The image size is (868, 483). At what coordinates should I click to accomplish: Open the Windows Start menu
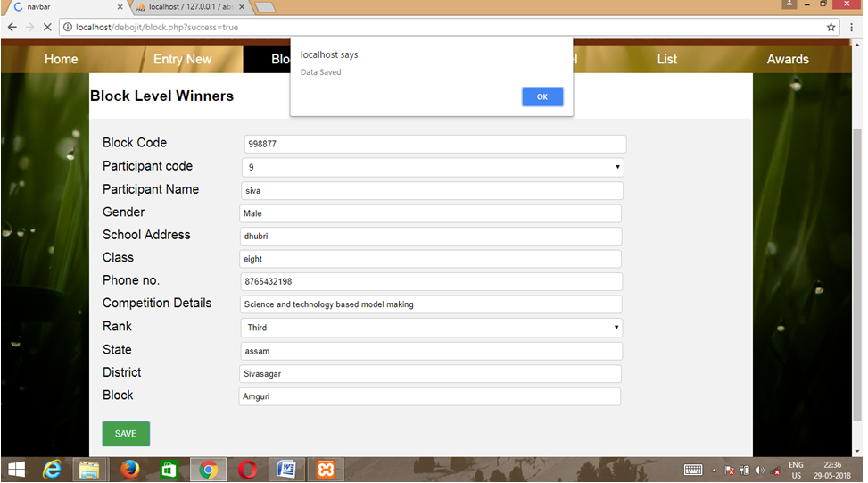(x=17, y=470)
